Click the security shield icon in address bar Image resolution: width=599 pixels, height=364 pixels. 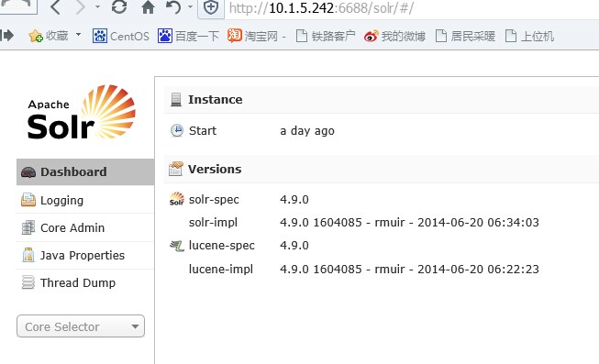tap(211, 7)
